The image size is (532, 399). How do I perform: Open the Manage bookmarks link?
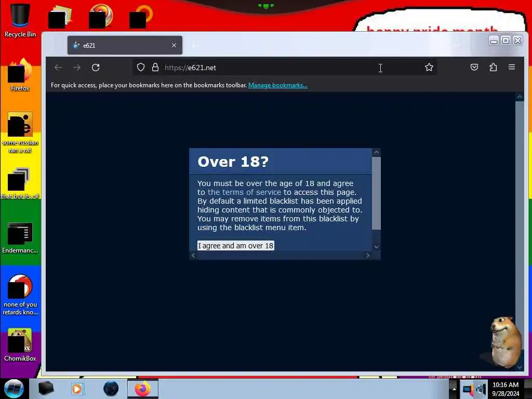[x=278, y=85]
